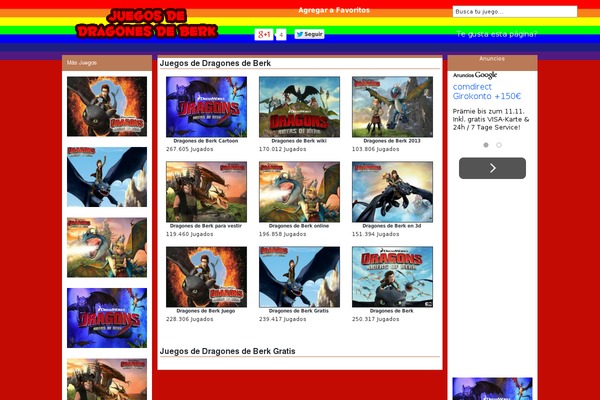Click the Twitter Seguir button
600x400 pixels.
(x=309, y=34)
